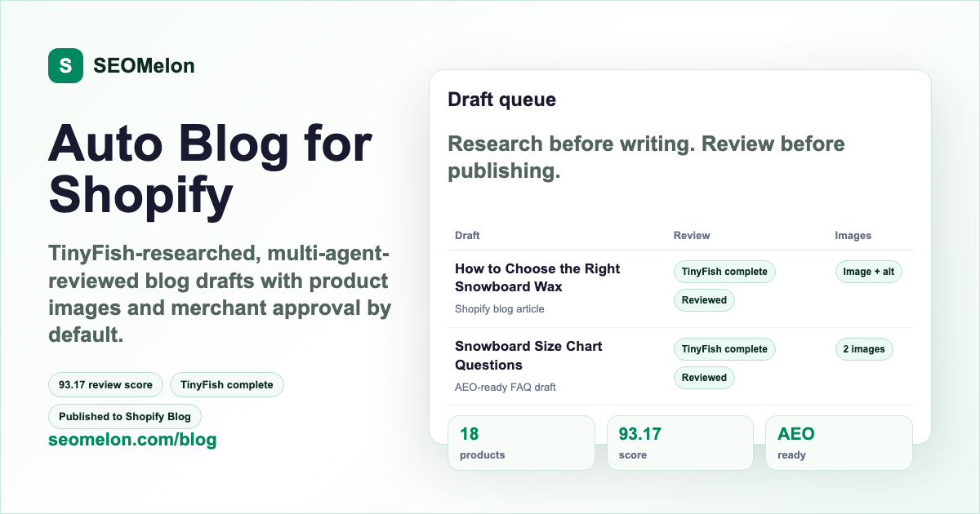
Task: Click the Image + alt tag
Action: click(x=868, y=272)
